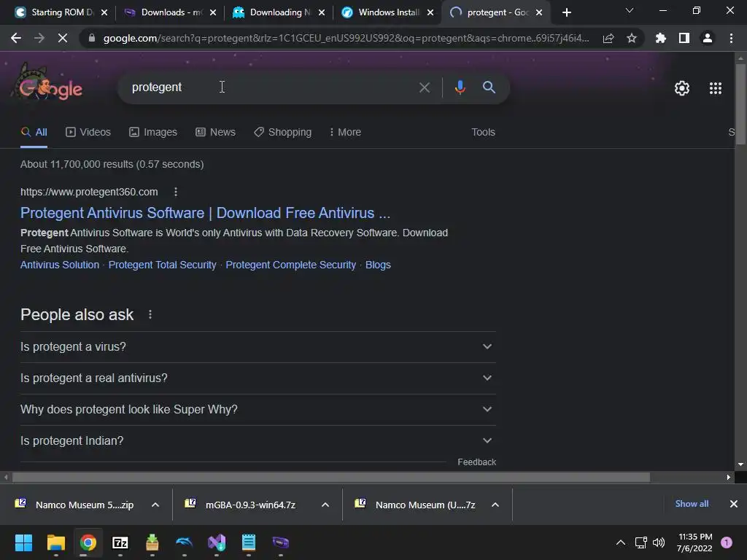Open options for Namco Museum 5 zip download
Image resolution: width=747 pixels, height=560 pixels.
[x=155, y=505]
